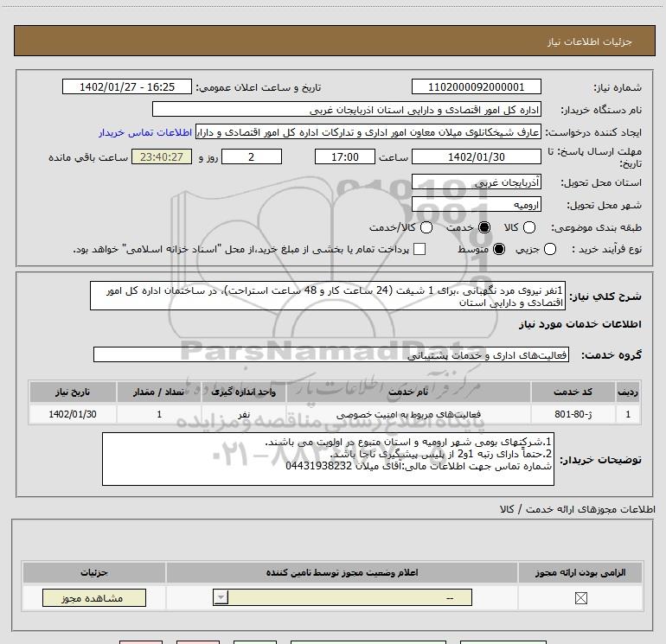Click the announcement date field 1402/01/27 - 16:25

click(127, 86)
